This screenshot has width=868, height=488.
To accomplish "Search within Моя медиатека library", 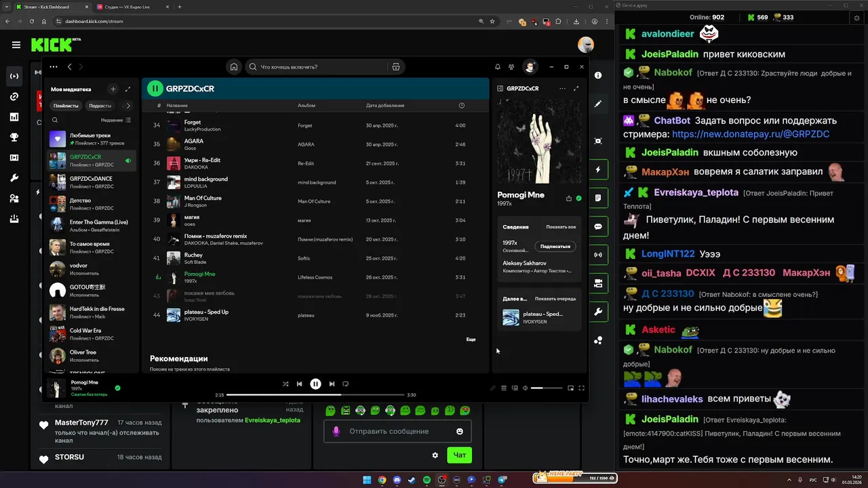I will pos(55,120).
